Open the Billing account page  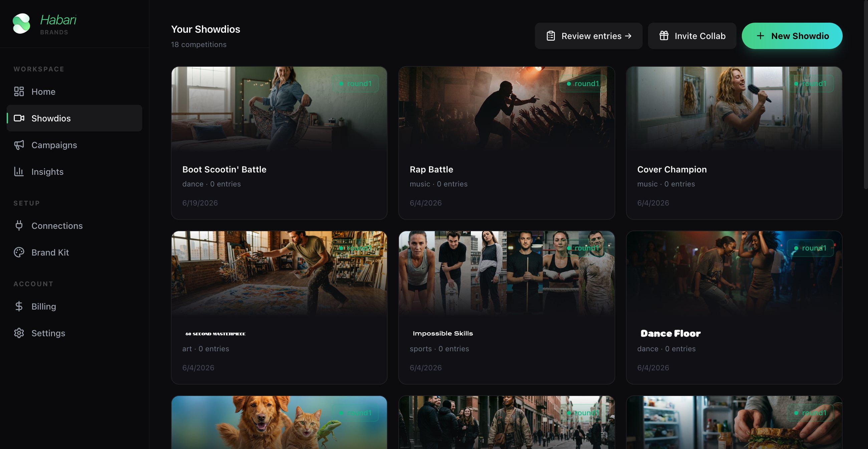74,306
